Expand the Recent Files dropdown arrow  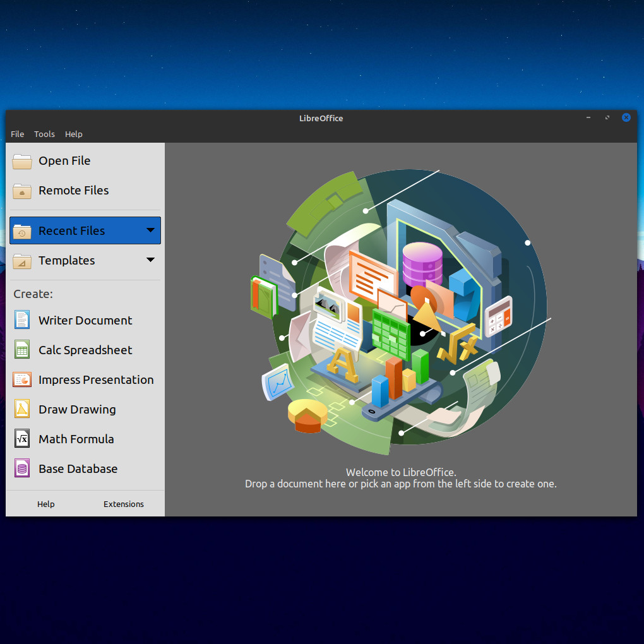[150, 230]
